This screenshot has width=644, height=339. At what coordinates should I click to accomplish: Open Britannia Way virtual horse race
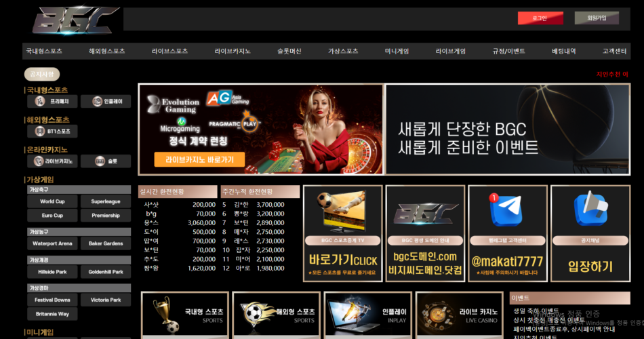pyautogui.click(x=52, y=314)
